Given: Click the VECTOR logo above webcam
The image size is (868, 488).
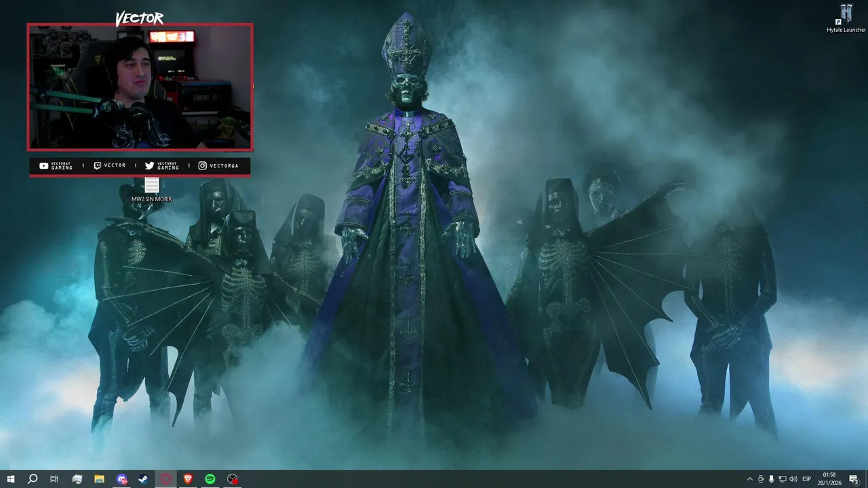Looking at the screenshot, I should 139,18.
